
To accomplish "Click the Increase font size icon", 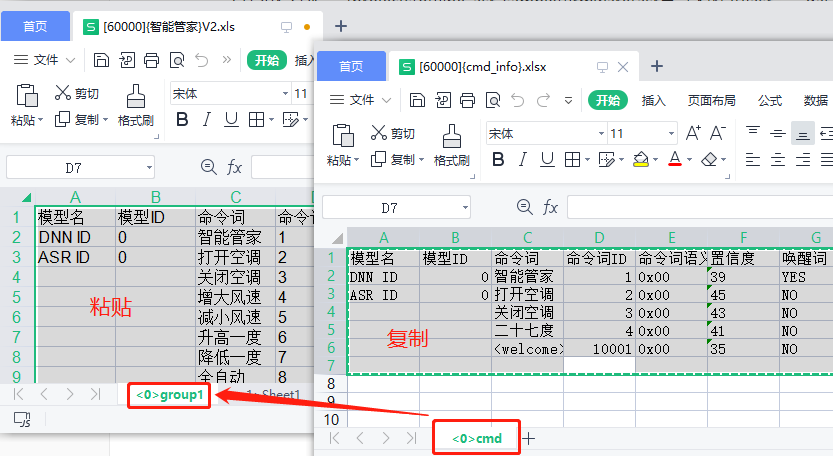I will pyautogui.click(x=694, y=133).
